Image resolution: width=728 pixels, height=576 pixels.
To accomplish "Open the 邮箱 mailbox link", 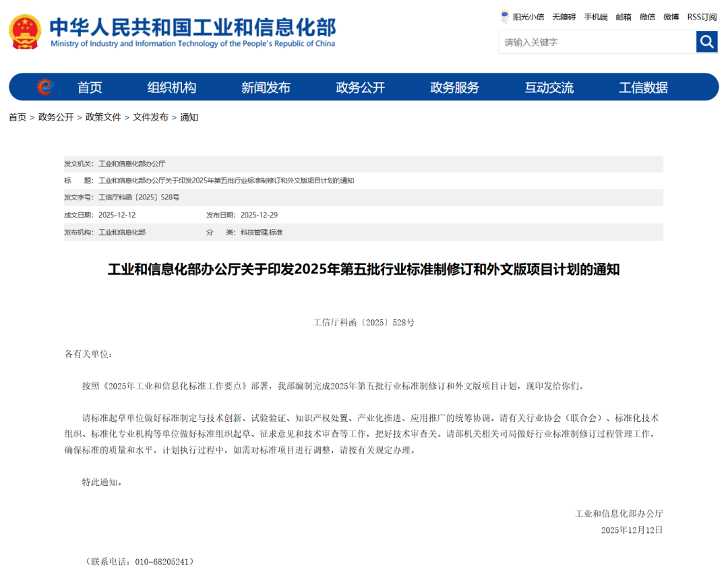I will coord(622,16).
